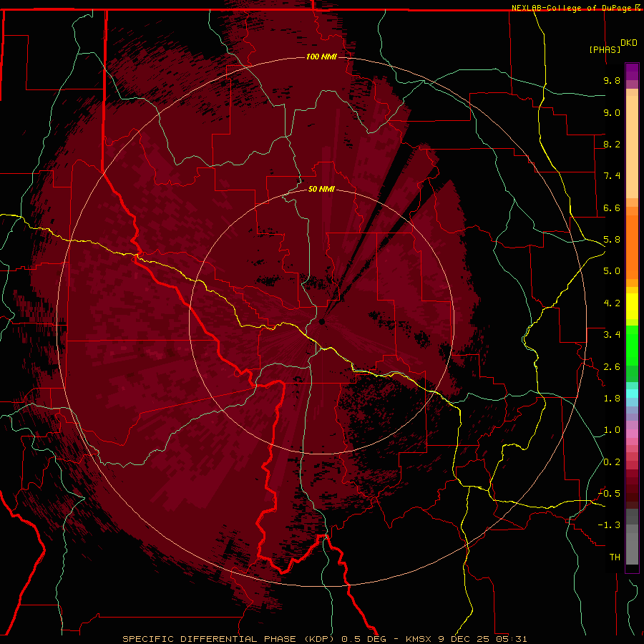Click the pink segment of the color bar
644x644 pixels.
pyautogui.click(x=632, y=434)
